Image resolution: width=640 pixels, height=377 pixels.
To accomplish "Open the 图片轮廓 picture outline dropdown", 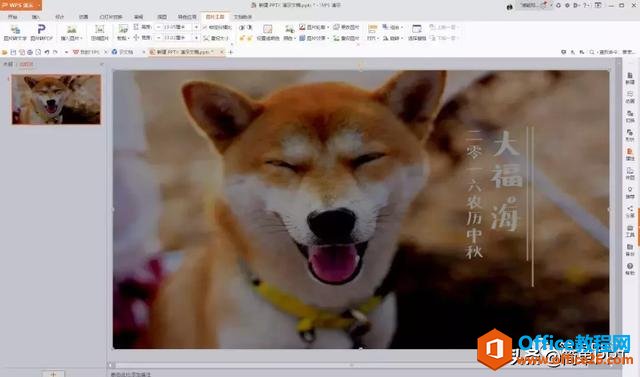I will (x=314, y=27).
